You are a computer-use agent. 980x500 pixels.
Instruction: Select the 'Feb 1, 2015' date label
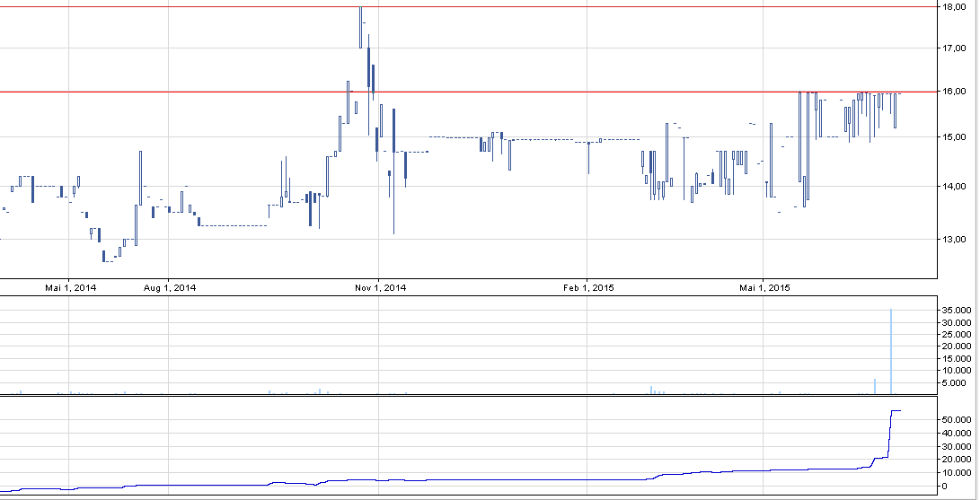point(588,288)
